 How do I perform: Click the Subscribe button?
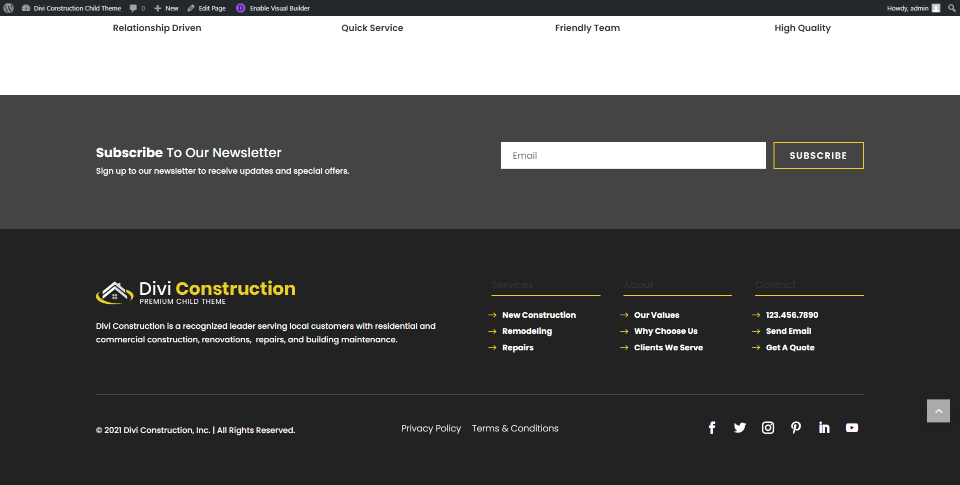click(x=818, y=156)
